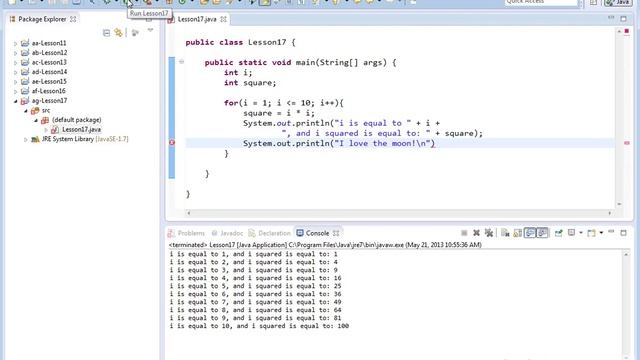Toggle Show Console When Standard Out Changes
This screenshot has width=640, height=360.
530,233
